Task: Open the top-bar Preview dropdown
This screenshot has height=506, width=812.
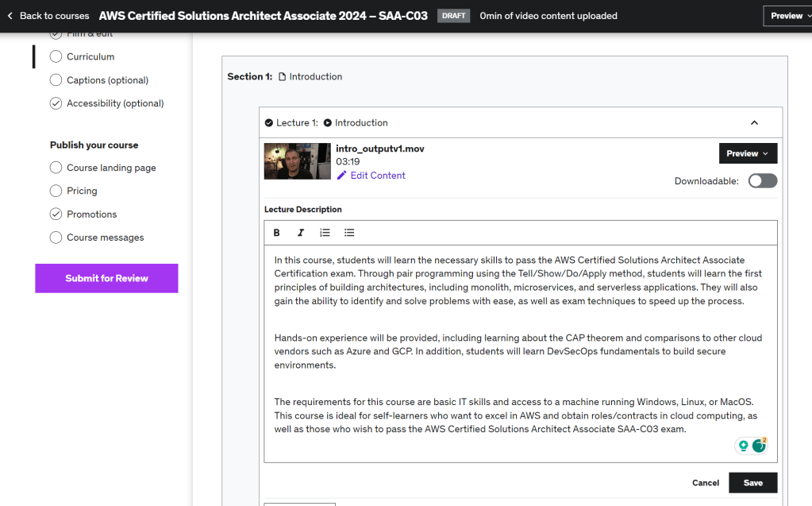Action: tap(790, 16)
